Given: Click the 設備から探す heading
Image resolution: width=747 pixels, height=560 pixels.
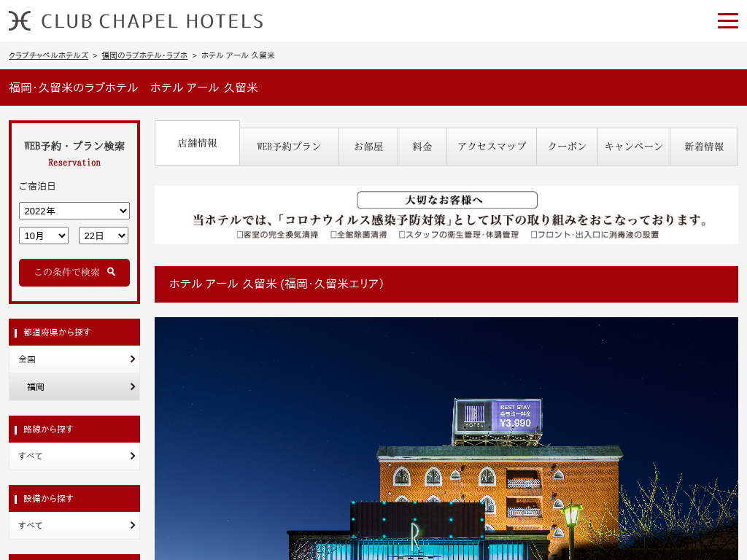Looking at the screenshot, I should click(74, 498).
